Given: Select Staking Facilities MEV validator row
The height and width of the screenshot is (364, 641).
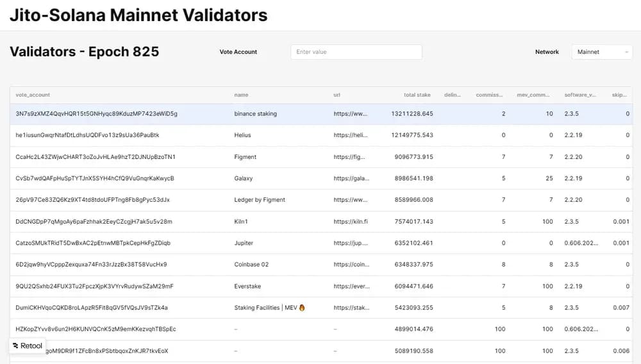Looking at the screenshot, I should [269, 308].
